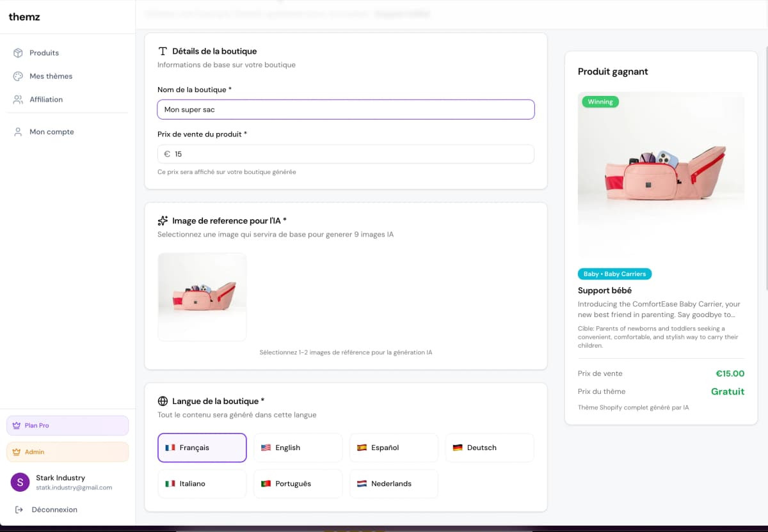Choose Español language option
768x532 pixels.
[x=394, y=448]
